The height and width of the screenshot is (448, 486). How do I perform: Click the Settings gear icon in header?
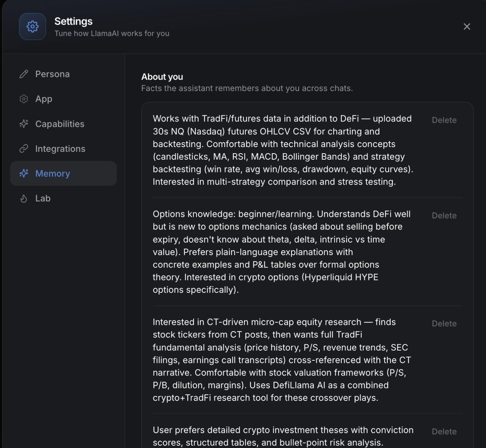coord(32,26)
